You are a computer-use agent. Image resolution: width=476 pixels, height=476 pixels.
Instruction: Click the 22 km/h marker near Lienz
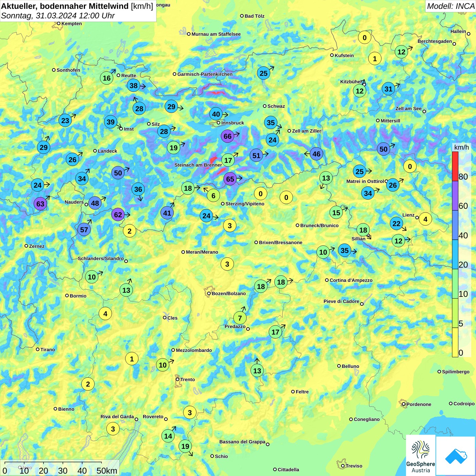[x=396, y=223]
